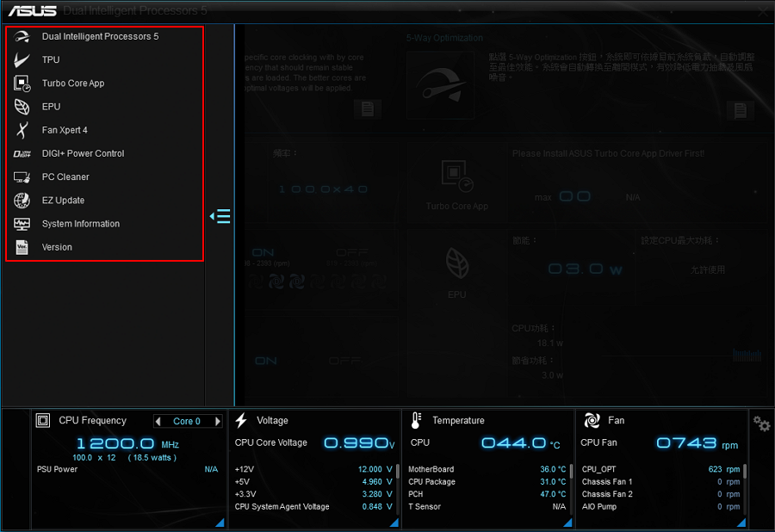
Task: Select the TPU menu label
Action: click(x=51, y=59)
